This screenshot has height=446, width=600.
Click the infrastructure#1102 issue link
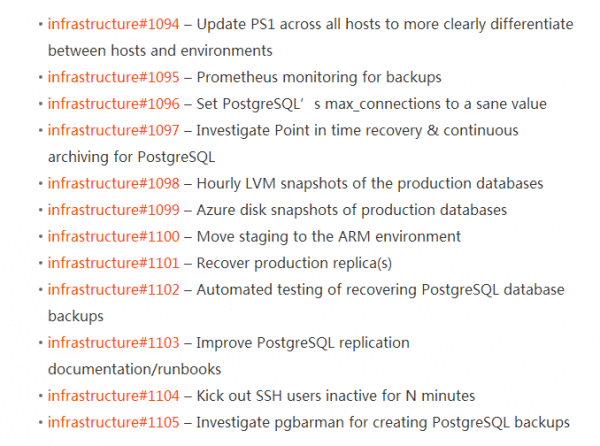pos(113,290)
